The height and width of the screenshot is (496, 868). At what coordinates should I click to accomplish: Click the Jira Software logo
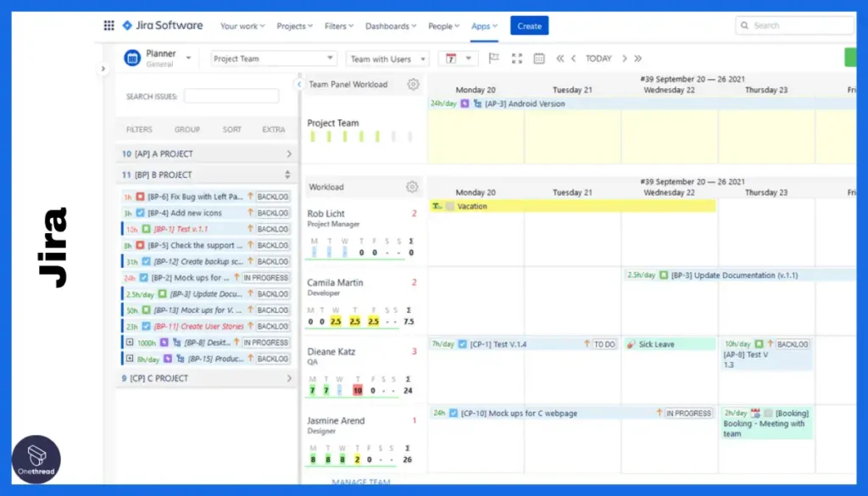[163, 25]
